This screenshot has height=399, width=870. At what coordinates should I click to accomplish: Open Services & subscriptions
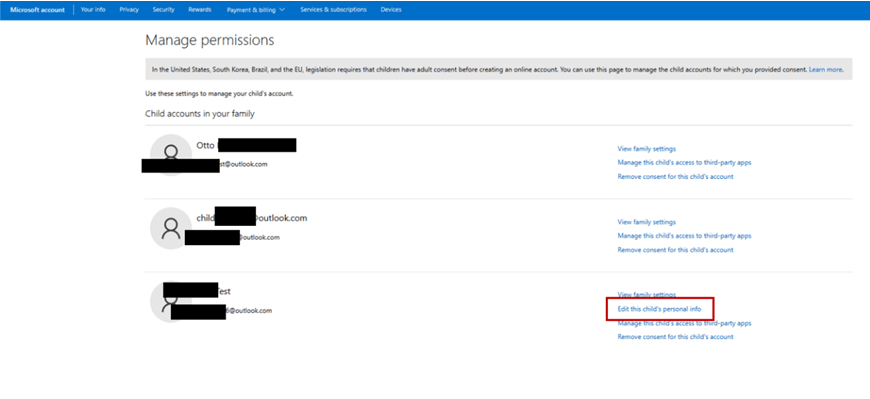click(x=333, y=10)
